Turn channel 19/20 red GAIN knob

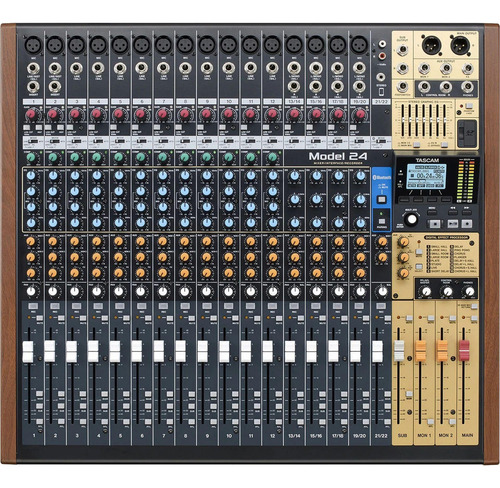(359, 115)
